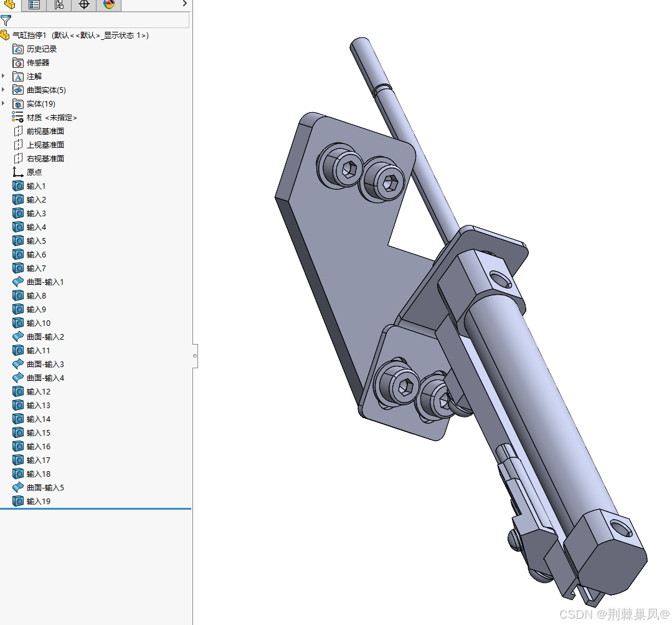
Task: Click the 输入3 imported feature icon
Action: coord(18,214)
